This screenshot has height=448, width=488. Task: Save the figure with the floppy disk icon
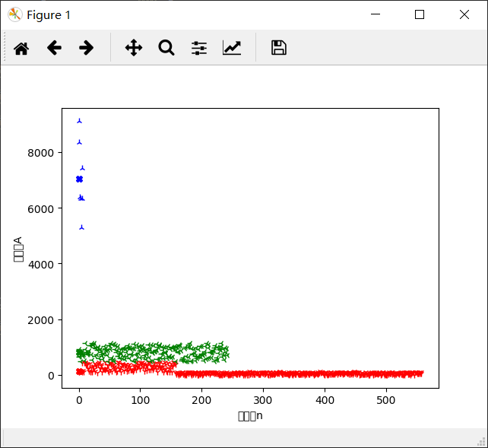(279, 48)
